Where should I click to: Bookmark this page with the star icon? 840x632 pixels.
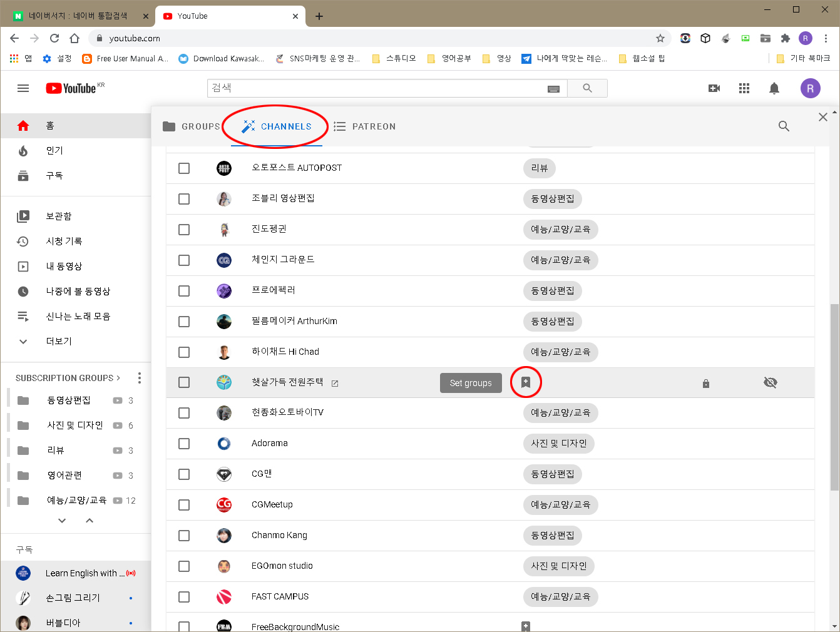[x=660, y=38]
